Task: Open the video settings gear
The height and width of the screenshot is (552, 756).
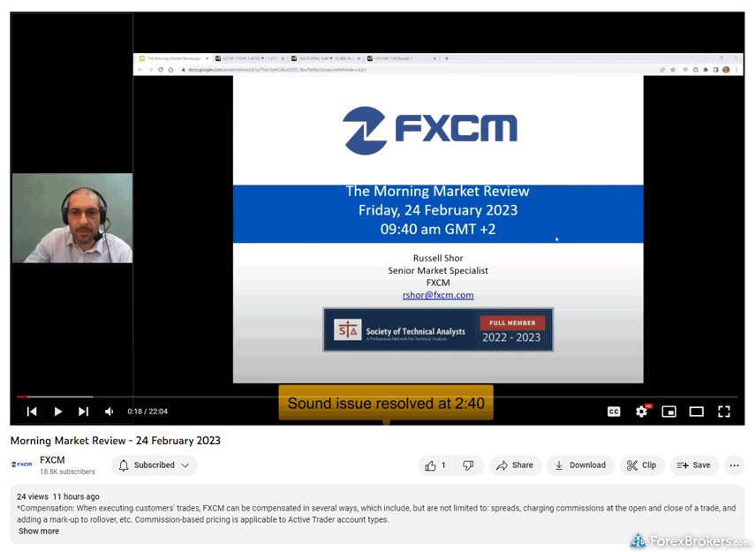Action: (641, 412)
